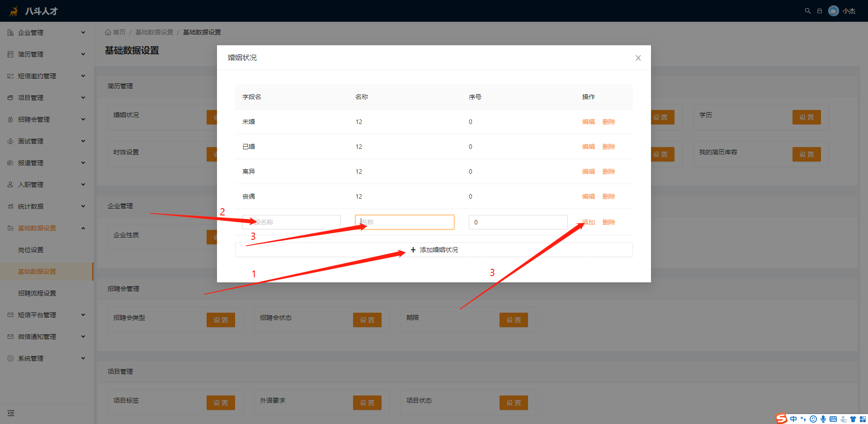868x424 pixels.
Task: Click the 报道管理 sidebar icon
Action: [10, 163]
